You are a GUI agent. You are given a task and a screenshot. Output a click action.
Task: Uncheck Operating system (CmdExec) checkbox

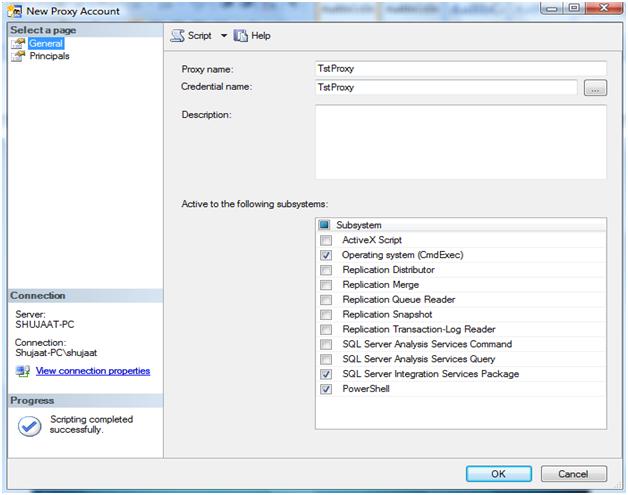coord(326,255)
